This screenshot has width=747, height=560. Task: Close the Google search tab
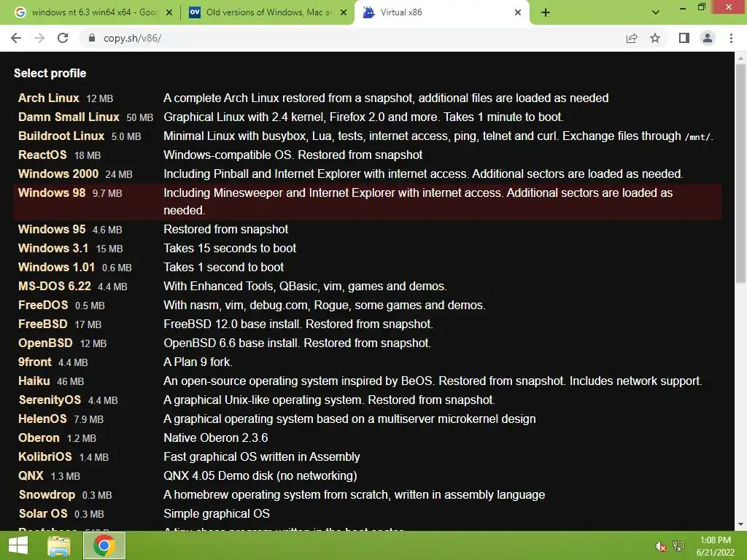tap(169, 12)
